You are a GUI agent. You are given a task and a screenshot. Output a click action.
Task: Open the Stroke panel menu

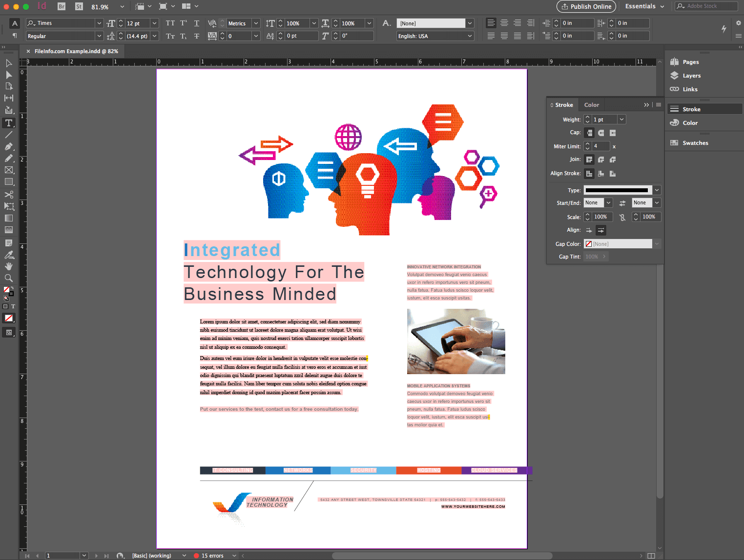click(659, 105)
